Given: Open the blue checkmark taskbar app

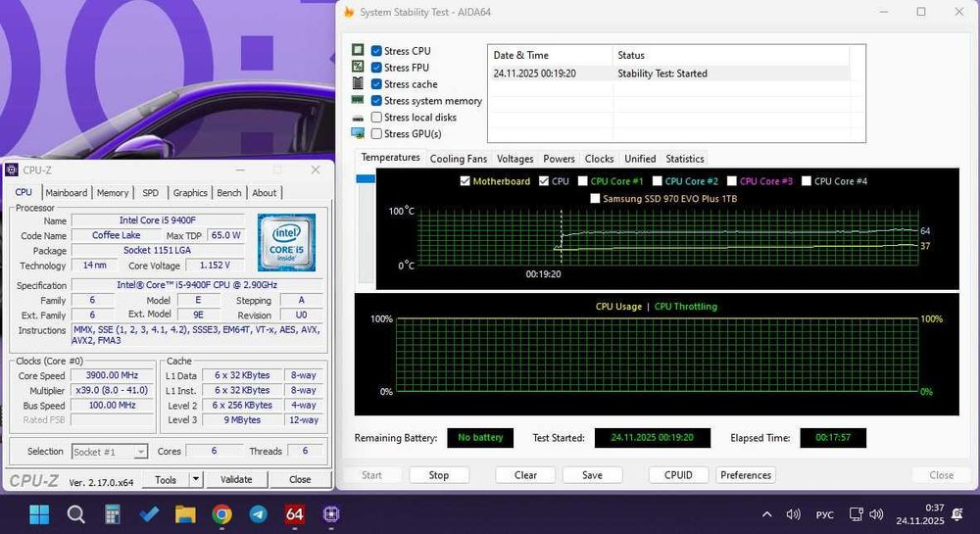Looking at the screenshot, I should coord(149,514).
